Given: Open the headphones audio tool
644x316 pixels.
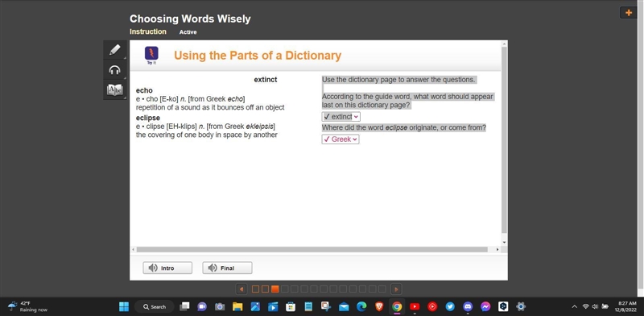Looking at the screenshot, I should click(x=115, y=70).
